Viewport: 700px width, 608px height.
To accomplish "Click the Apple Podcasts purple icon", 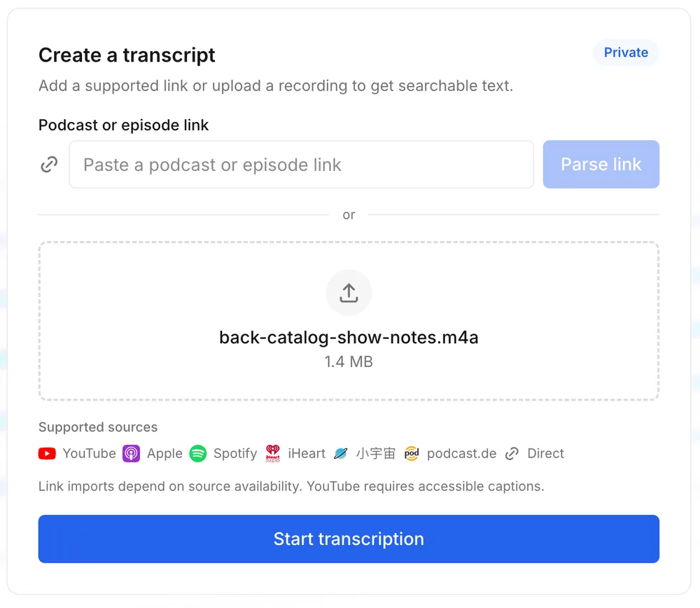I will 132,453.
